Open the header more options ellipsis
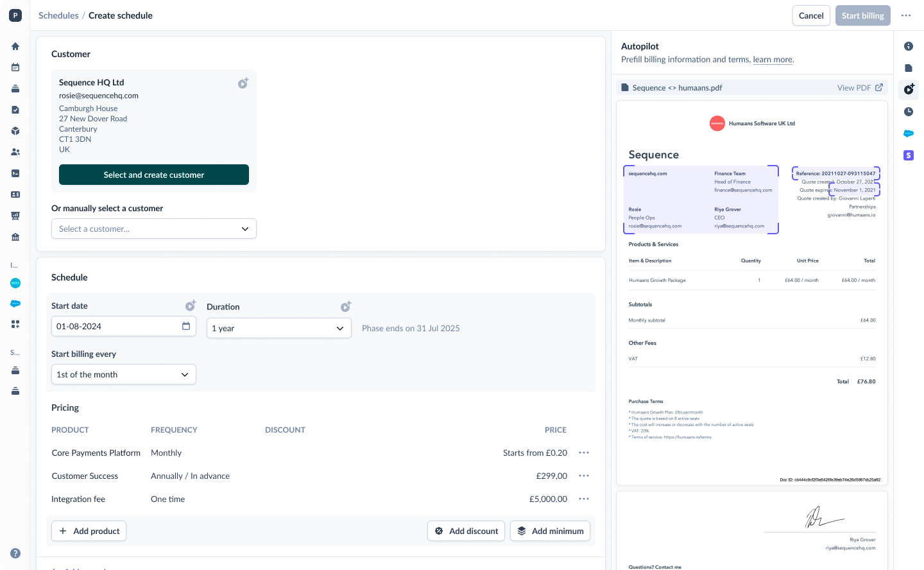Image resolution: width=924 pixels, height=570 pixels. pyautogui.click(x=906, y=15)
